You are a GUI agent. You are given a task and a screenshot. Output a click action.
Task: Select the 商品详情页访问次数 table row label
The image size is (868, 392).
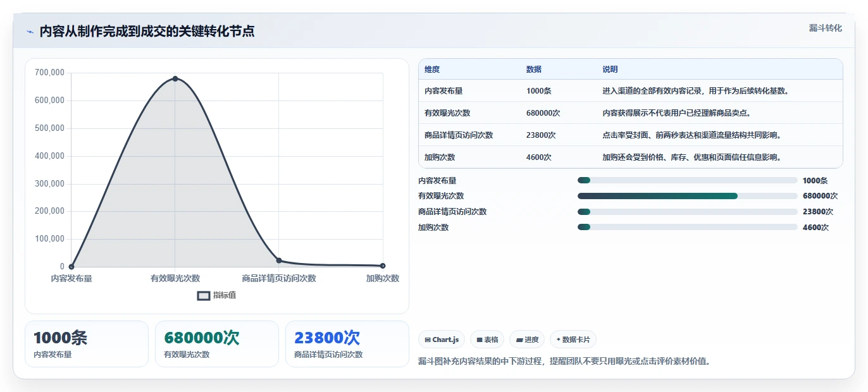[459, 135]
